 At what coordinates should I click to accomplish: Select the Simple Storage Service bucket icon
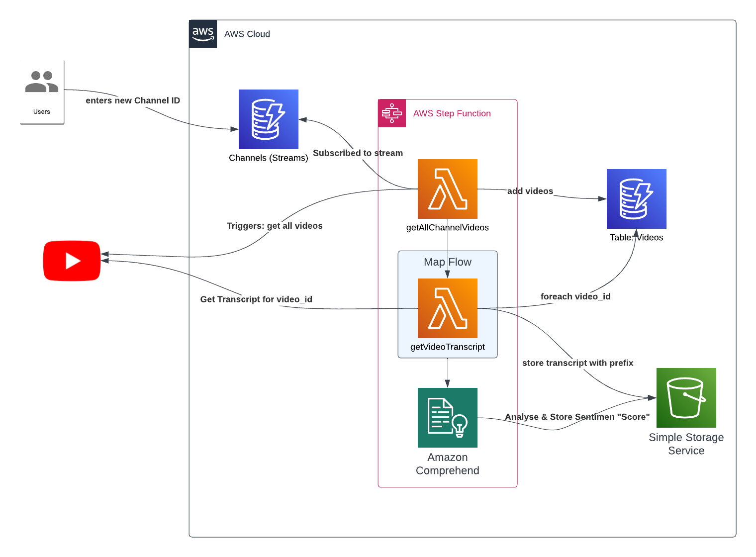686,398
